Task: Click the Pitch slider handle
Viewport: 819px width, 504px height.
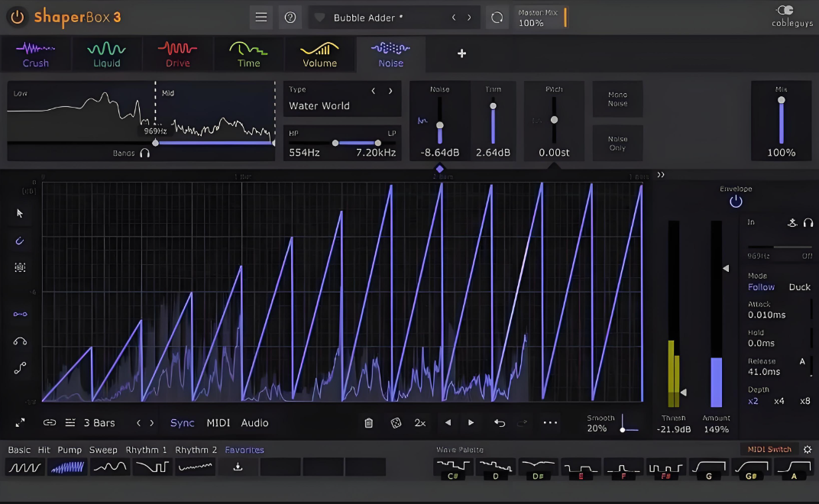Action: [554, 120]
